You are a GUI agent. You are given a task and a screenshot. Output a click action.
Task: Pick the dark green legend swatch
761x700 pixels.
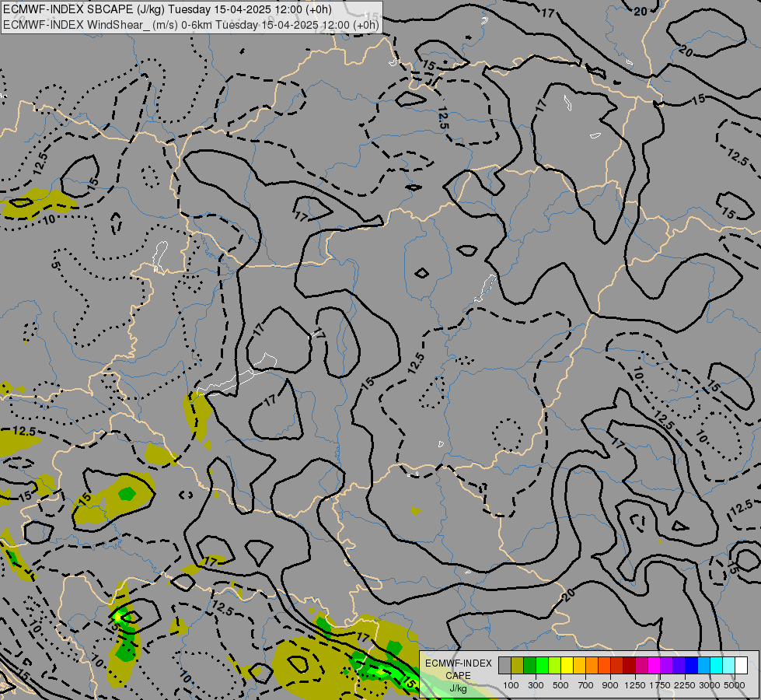click(529, 665)
